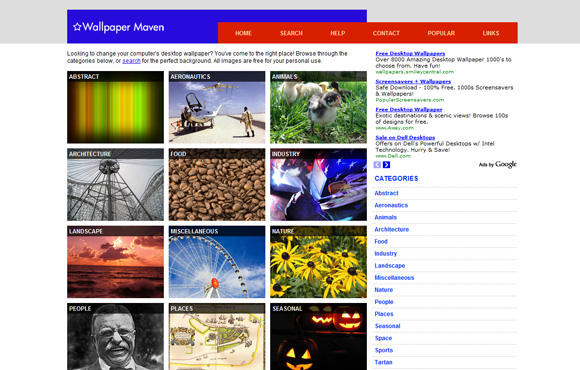Click the 'Free Desktop Wallpaper' ad link

409,110
